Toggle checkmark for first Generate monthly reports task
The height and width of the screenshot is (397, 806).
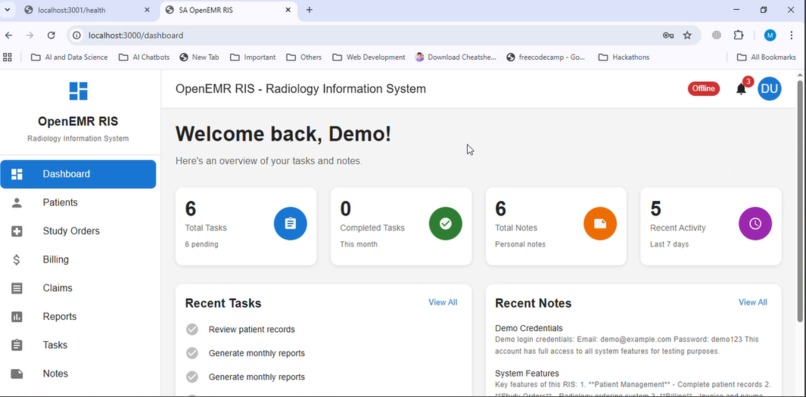point(192,353)
